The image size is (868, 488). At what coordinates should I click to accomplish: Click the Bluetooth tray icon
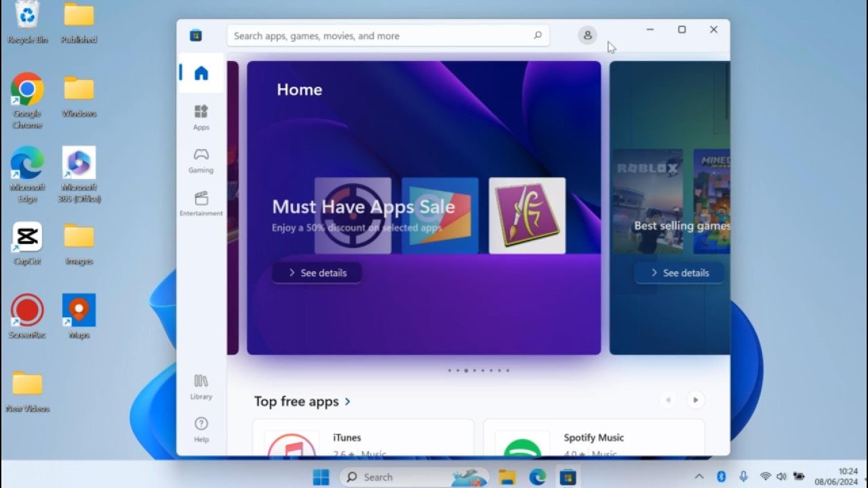[x=722, y=476]
